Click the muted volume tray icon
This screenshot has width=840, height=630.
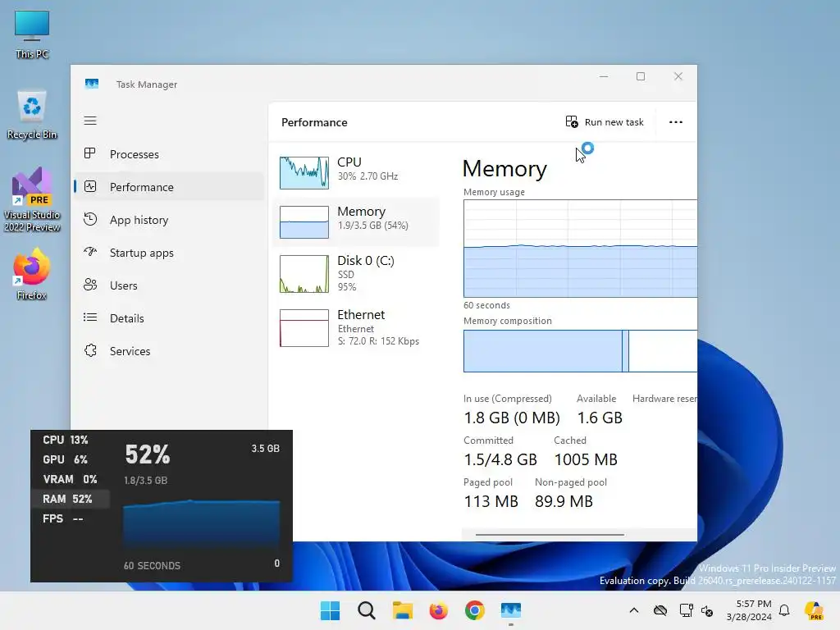(x=707, y=610)
